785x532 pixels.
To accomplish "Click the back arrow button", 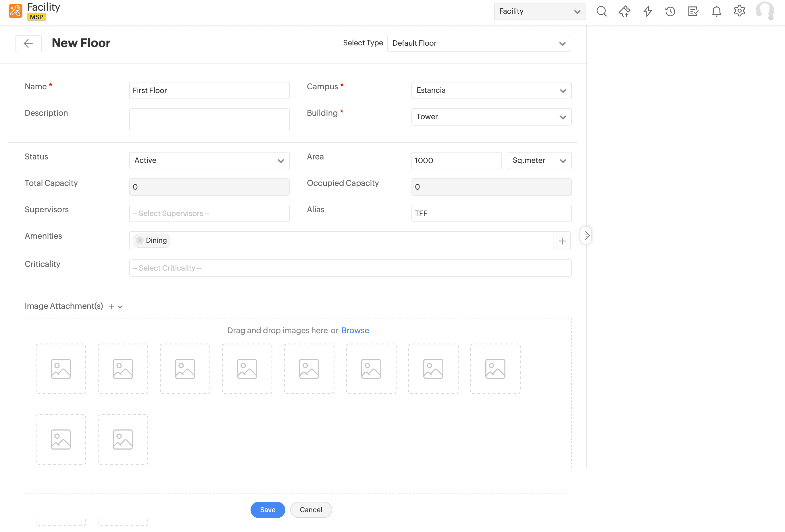I will [x=28, y=43].
